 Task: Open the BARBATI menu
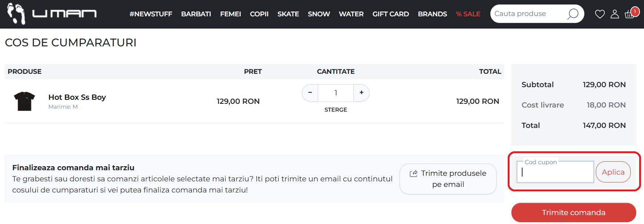196,14
